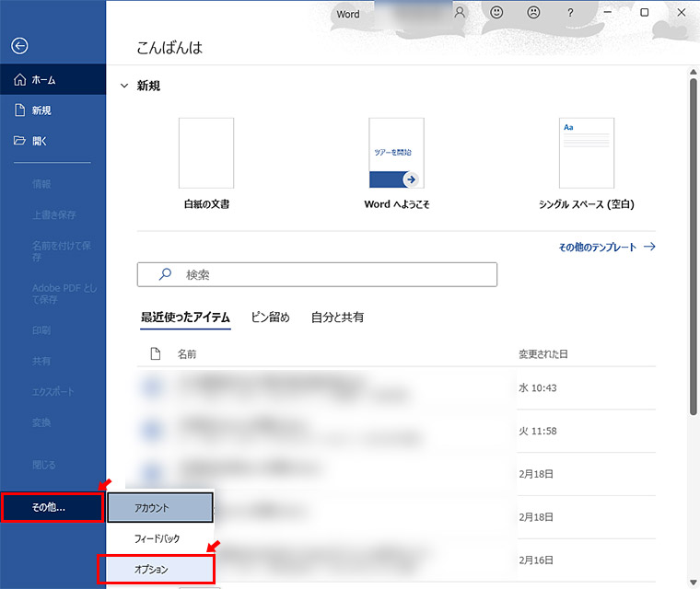Open the ホーム sidebar item
The height and width of the screenshot is (589, 700).
click(52, 79)
